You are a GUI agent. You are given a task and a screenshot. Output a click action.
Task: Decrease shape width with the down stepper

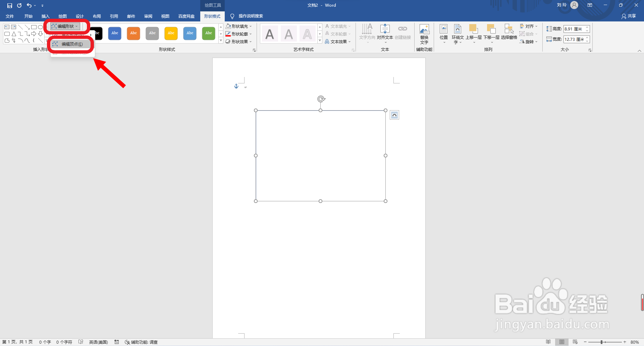click(587, 41)
